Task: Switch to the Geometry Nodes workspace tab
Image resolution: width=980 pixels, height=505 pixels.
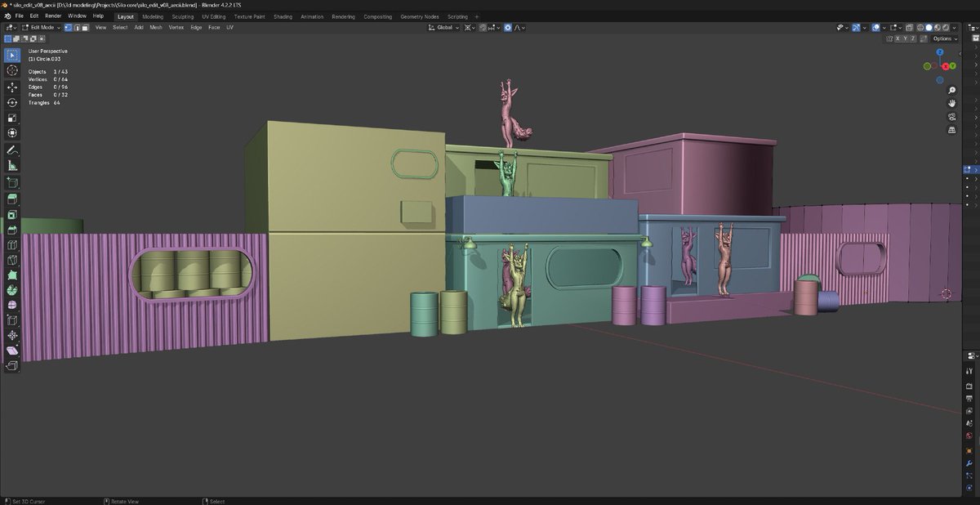Action: click(x=420, y=16)
